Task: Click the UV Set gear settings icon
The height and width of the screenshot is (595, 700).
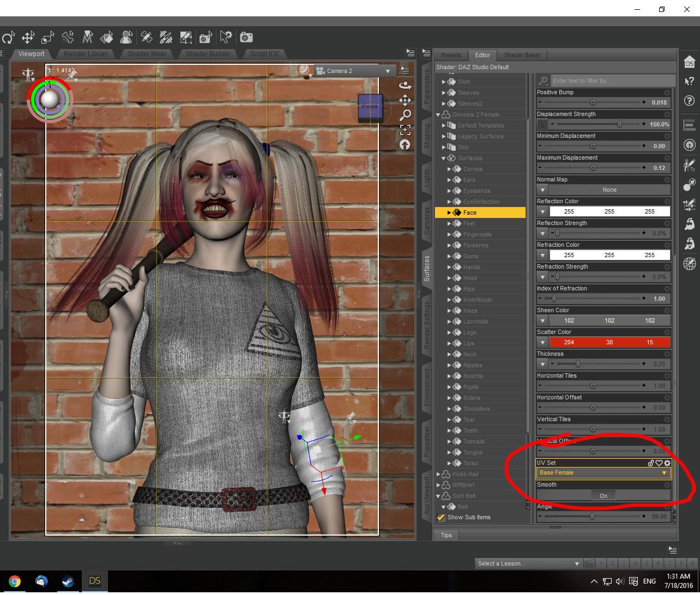Action: pos(667,463)
